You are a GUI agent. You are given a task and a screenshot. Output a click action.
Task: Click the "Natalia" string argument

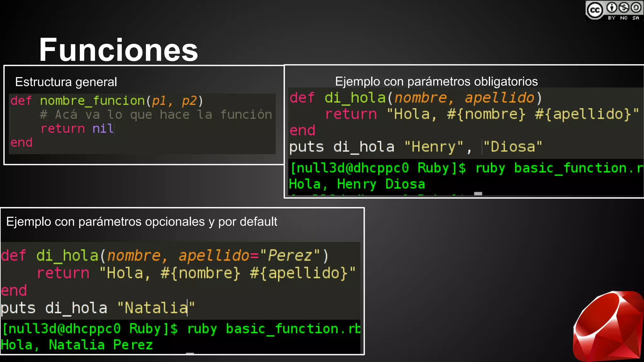pos(156,308)
